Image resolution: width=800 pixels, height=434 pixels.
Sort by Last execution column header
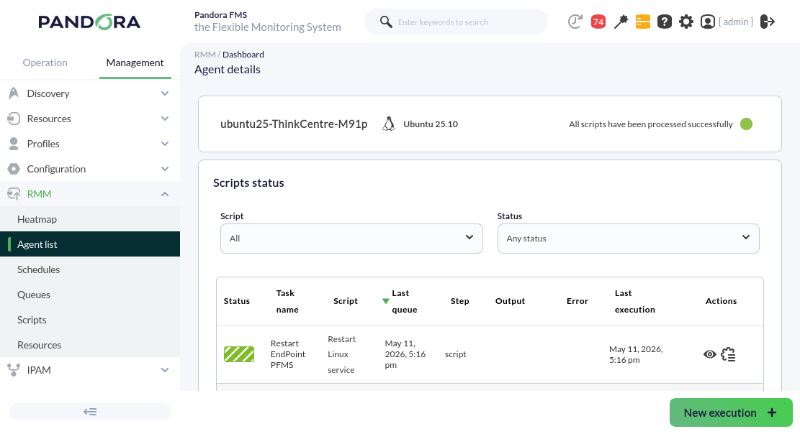(x=635, y=301)
